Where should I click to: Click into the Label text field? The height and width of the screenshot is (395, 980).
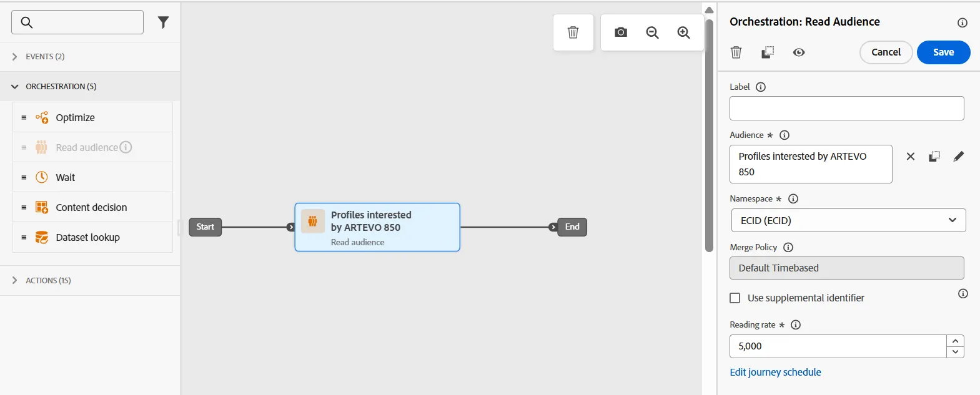coord(846,109)
